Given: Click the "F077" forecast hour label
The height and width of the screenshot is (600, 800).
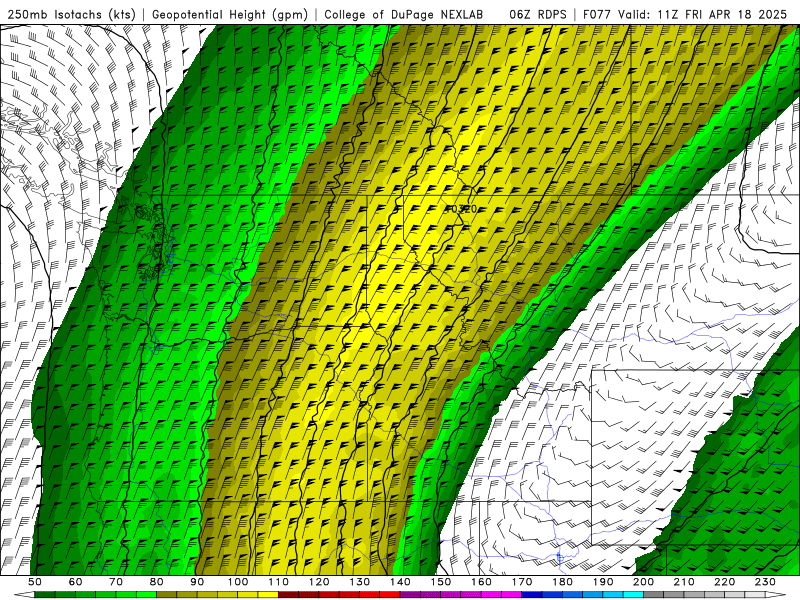Looking at the screenshot, I should [x=597, y=14].
